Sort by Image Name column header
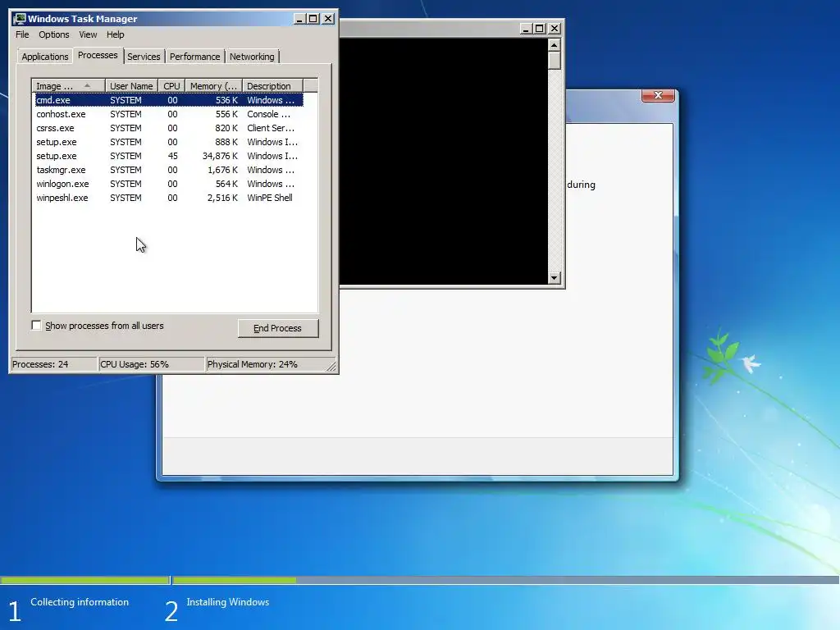Image resolution: width=840 pixels, height=630 pixels. point(69,85)
